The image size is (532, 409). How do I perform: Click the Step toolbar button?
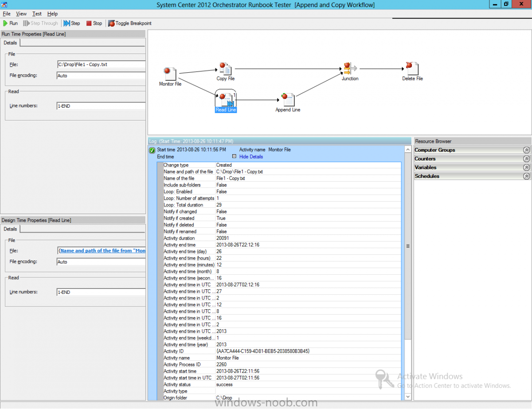click(72, 23)
